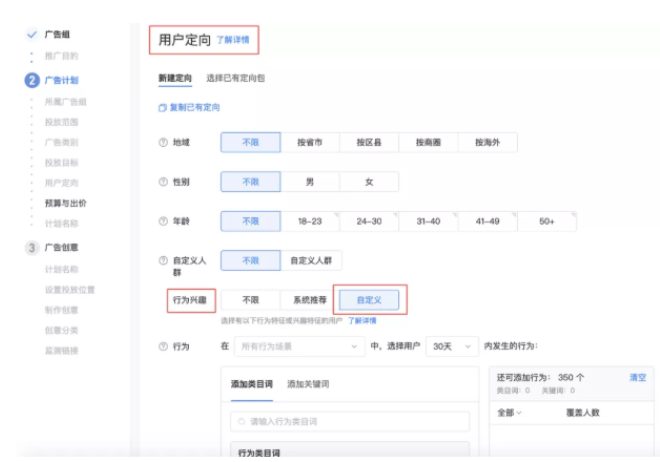Image resolution: width=660 pixels, height=462 pixels.
Task: Click the help icon beside 地域
Action: pyautogui.click(x=163, y=143)
